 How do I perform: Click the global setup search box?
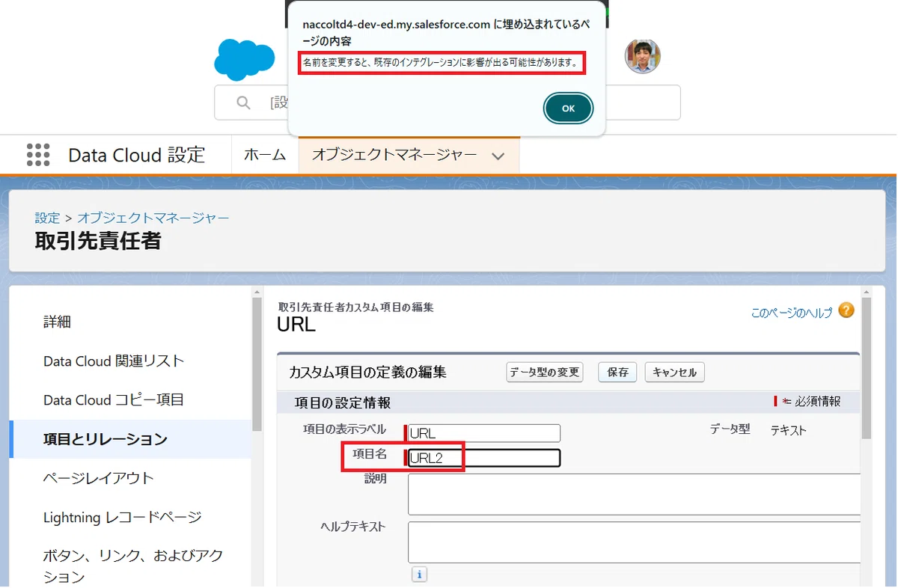(448, 102)
